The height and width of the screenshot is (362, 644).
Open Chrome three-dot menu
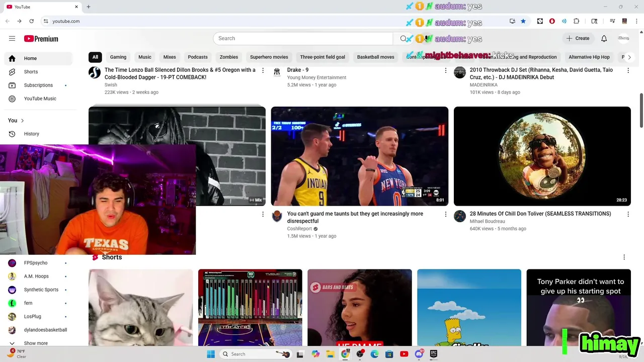click(636, 21)
